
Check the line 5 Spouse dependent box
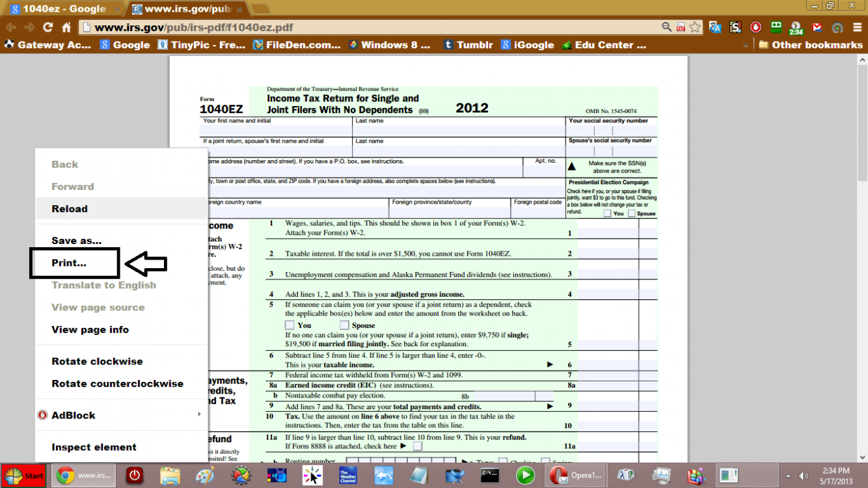pos(344,325)
